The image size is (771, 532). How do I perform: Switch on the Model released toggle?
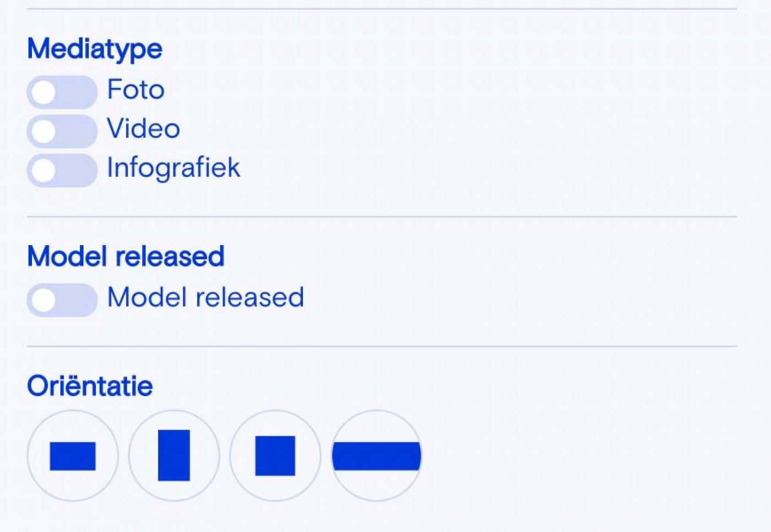pyautogui.click(x=62, y=300)
